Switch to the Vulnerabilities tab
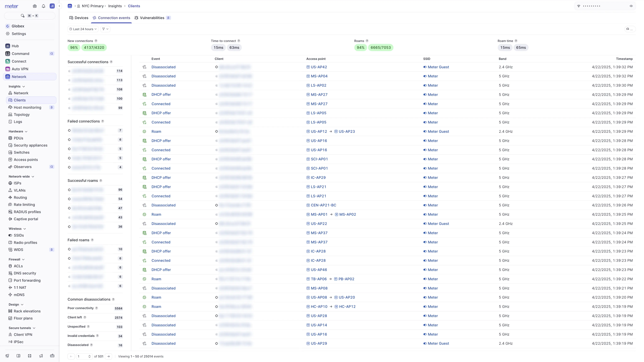Screen dimensions: 644x362 (x=152, y=18)
